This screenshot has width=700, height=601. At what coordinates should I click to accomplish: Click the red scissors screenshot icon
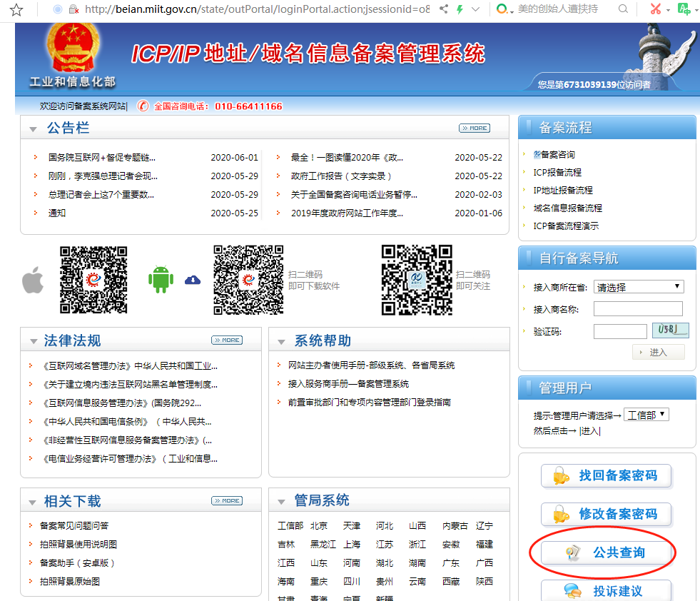(655, 9)
